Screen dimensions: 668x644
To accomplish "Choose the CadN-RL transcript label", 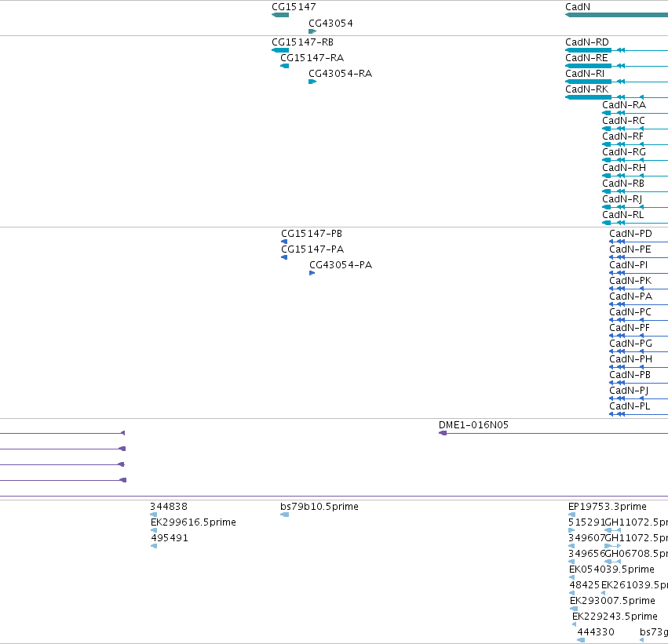I will coord(622,215).
